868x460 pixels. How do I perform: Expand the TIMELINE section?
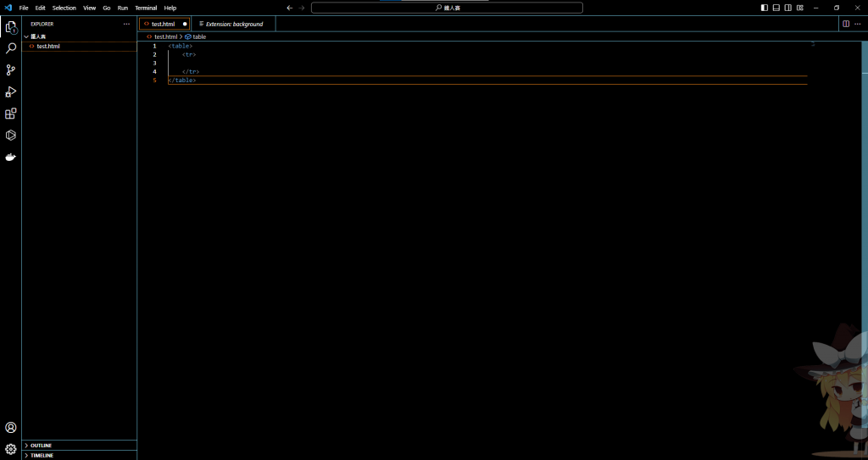tap(79, 455)
